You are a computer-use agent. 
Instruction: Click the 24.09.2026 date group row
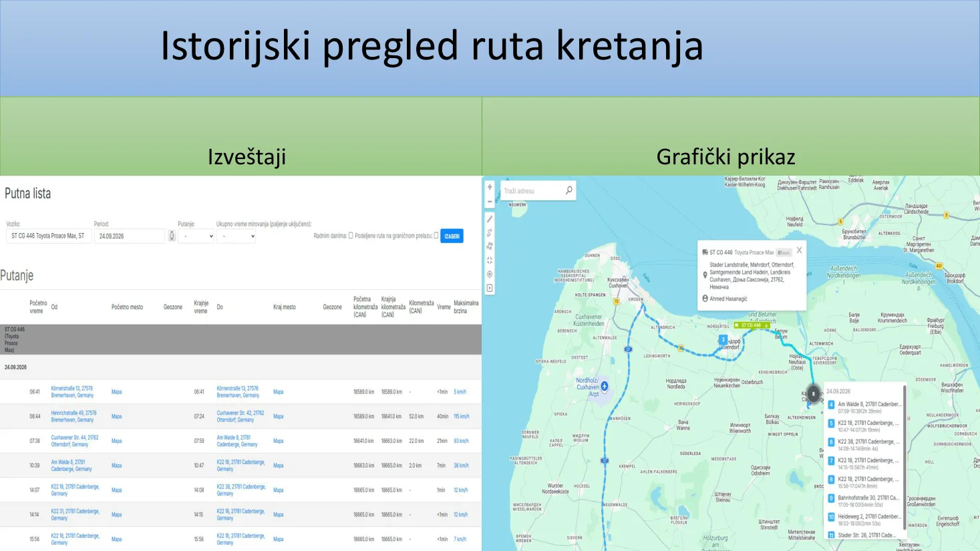240,367
